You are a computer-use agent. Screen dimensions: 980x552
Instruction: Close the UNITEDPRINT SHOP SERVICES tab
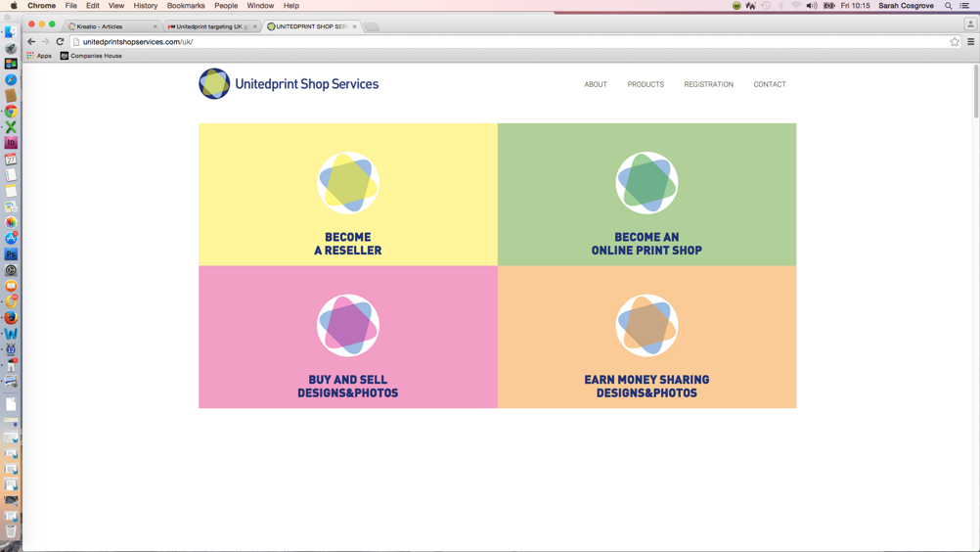(354, 26)
